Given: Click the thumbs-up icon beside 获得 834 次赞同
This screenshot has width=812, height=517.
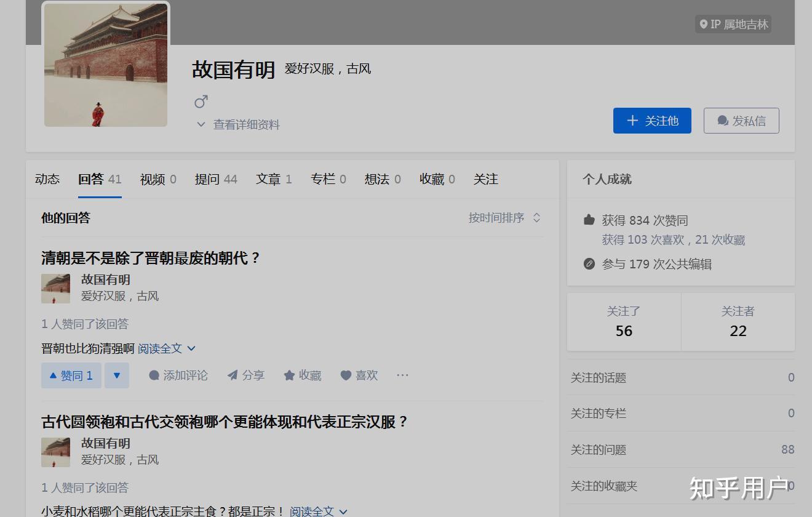Looking at the screenshot, I should 589,220.
